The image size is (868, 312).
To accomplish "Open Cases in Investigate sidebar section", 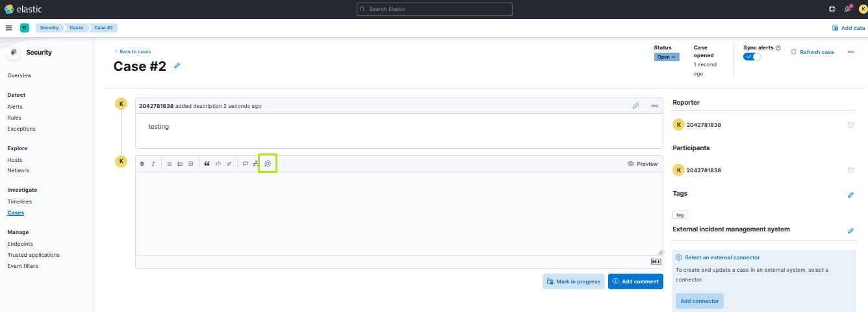I will (x=16, y=213).
